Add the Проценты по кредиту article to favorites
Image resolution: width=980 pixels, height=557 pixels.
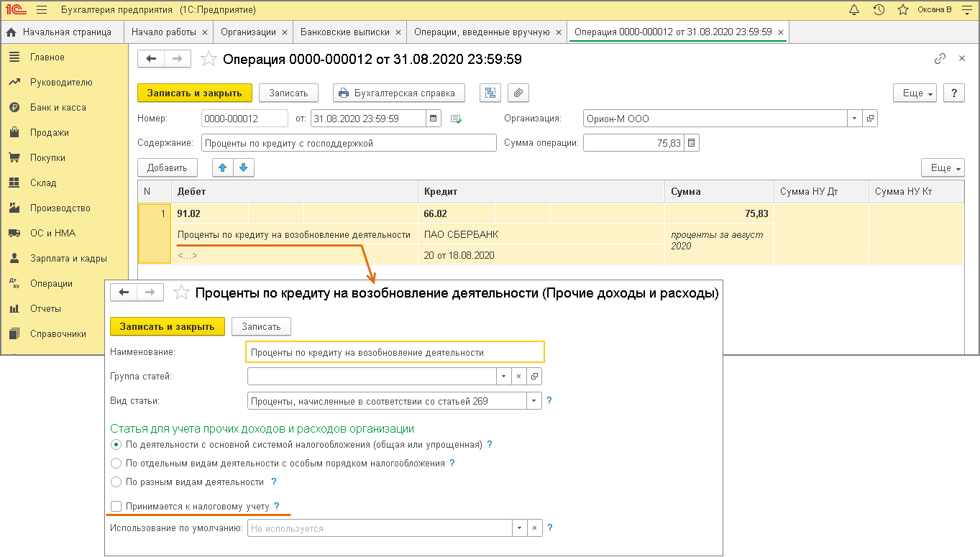[181, 293]
